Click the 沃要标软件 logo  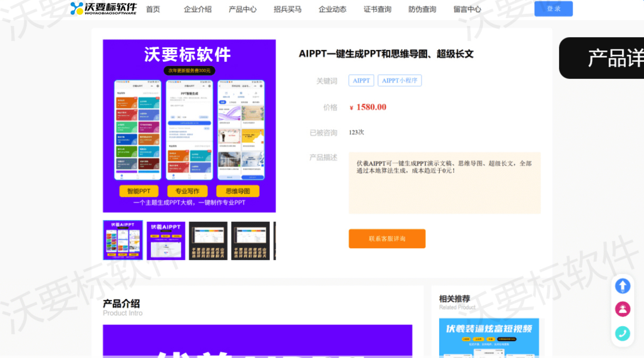103,8
